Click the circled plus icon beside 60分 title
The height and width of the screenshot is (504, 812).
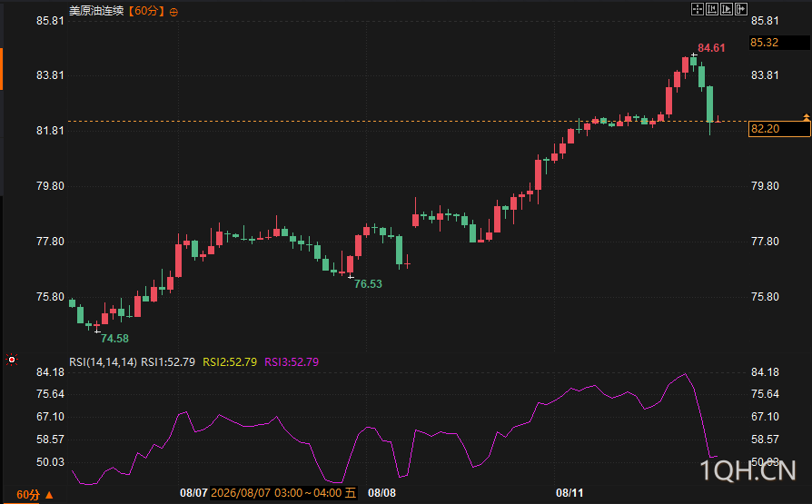[174, 12]
